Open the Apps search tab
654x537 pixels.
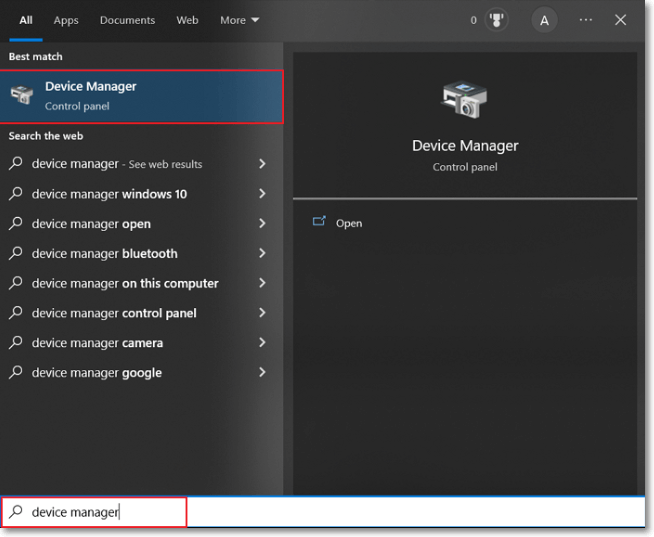66,20
